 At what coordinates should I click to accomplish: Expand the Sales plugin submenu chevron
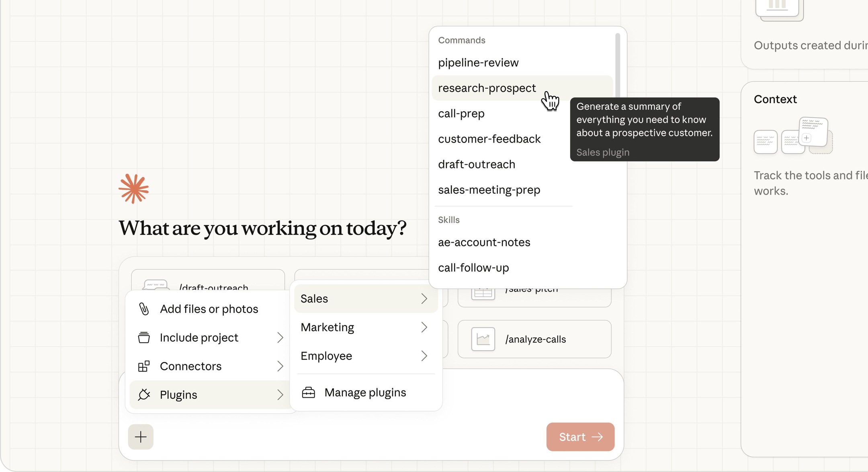point(425,298)
